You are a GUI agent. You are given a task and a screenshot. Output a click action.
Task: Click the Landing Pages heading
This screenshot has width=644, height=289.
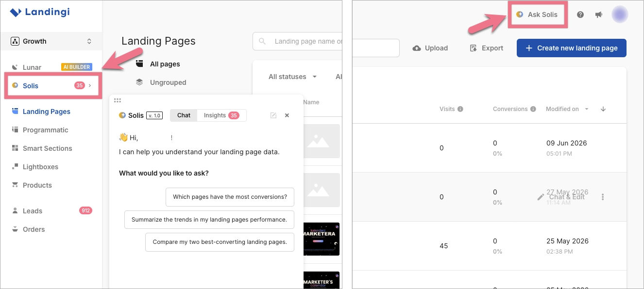pos(158,41)
